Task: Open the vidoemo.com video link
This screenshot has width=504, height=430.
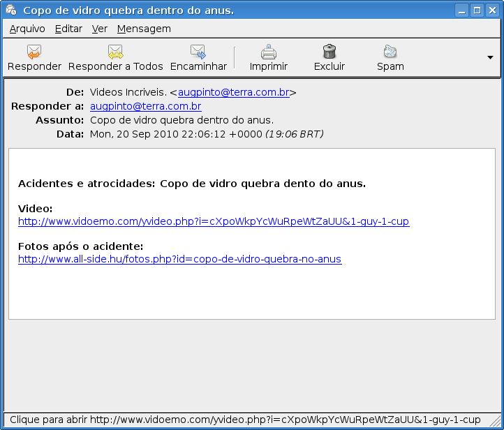Action: [x=214, y=221]
